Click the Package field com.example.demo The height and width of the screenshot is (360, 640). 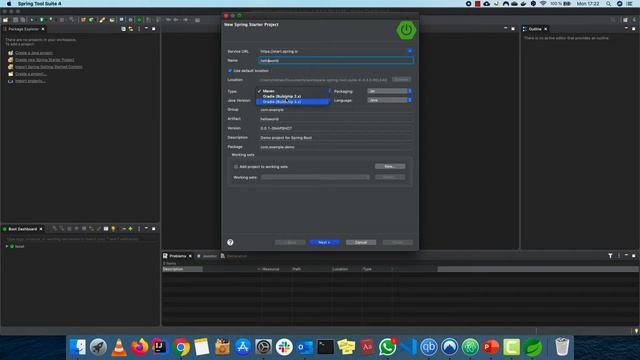[x=336, y=147]
